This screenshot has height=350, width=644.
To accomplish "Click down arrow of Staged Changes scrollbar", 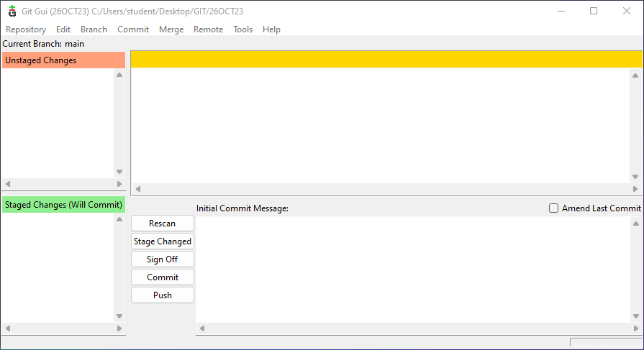I will [x=119, y=316].
